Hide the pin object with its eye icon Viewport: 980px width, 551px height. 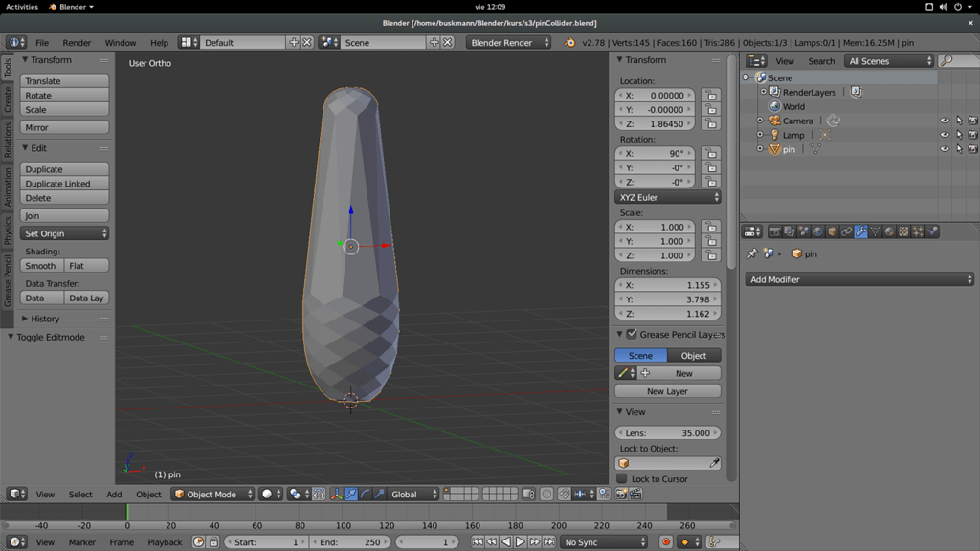pos(945,149)
